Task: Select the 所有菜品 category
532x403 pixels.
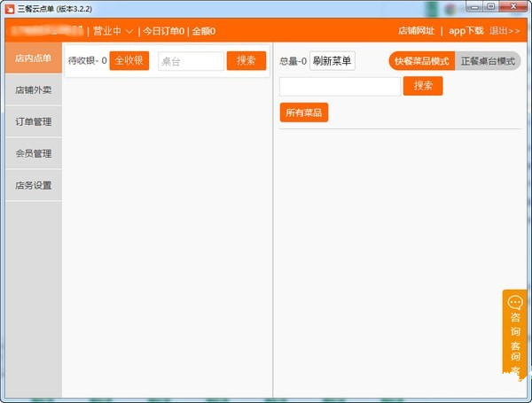Action: point(304,112)
